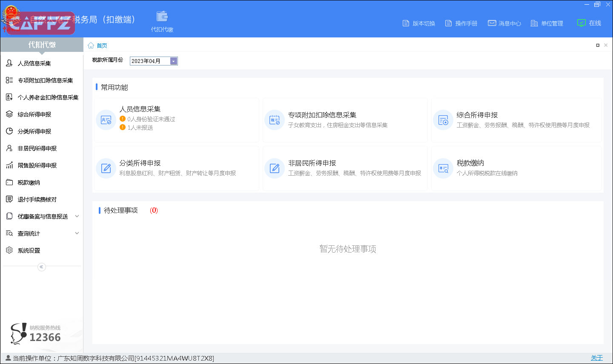Select 系统设置 in the sidebar
The height and width of the screenshot is (364, 613).
click(29, 250)
